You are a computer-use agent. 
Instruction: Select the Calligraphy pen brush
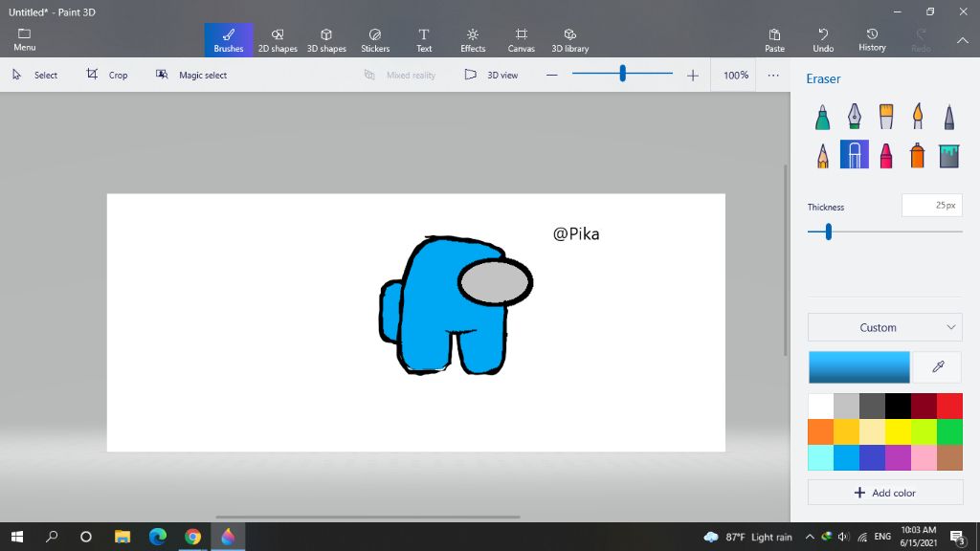855,117
